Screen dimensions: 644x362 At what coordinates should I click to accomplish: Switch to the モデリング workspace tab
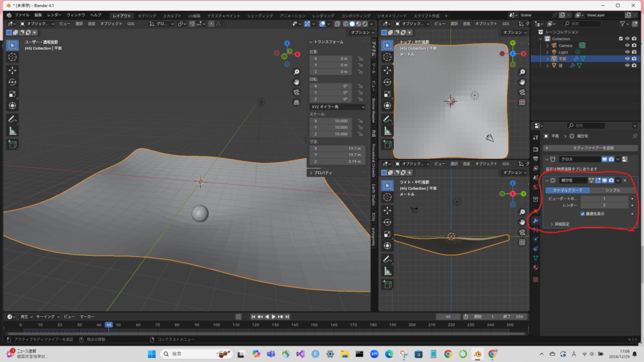[x=147, y=14]
